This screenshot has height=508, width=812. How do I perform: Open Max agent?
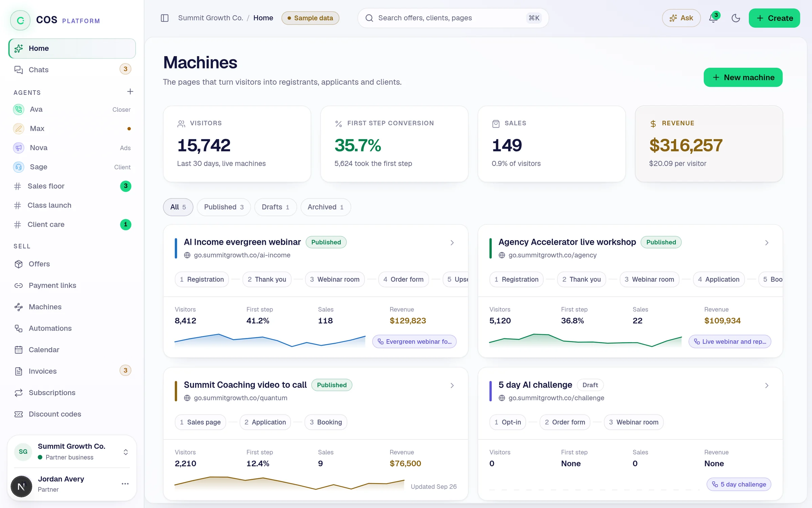tap(72, 129)
